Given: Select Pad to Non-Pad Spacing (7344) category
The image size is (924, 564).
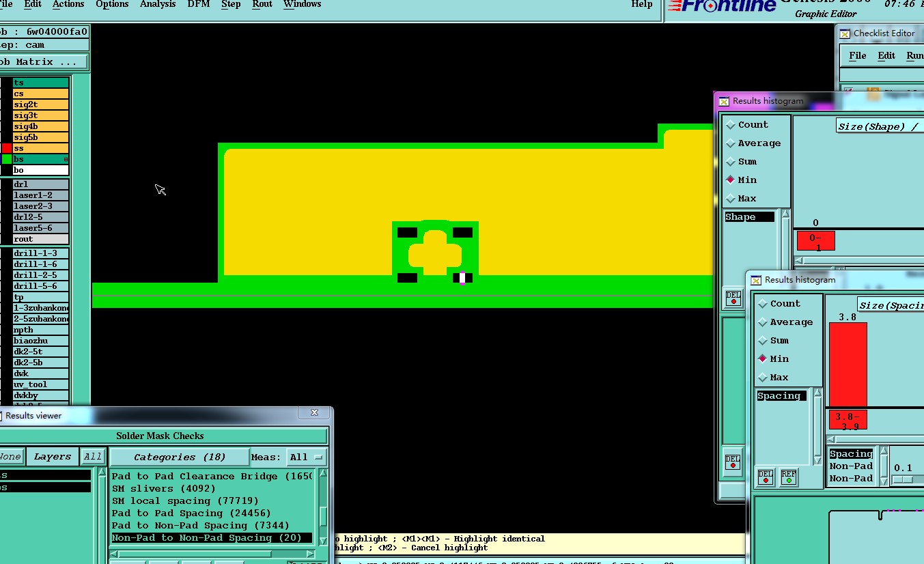Looking at the screenshot, I should (x=212, y=526).
